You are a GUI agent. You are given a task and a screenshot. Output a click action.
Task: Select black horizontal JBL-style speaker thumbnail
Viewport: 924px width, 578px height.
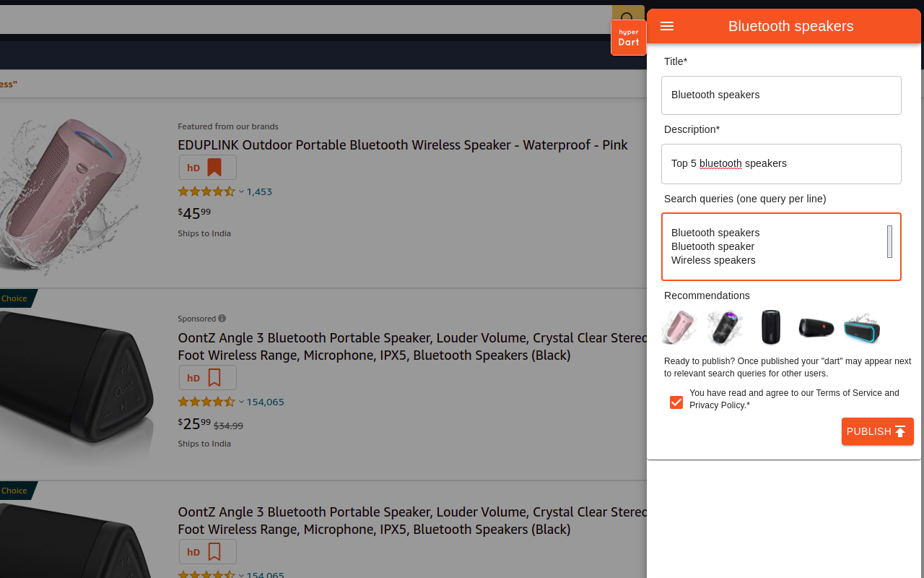coord(816,328)
